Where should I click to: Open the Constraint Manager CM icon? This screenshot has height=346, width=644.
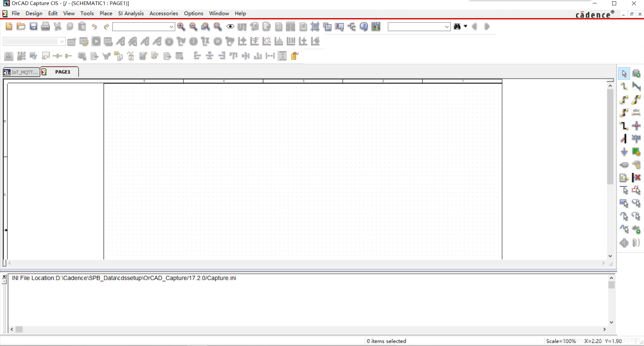coord(376,27)
